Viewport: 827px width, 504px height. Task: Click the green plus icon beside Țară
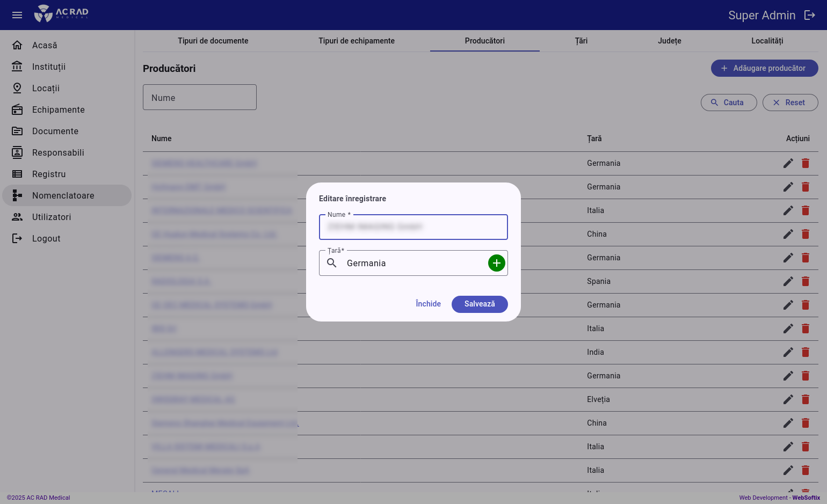pos(496,263)
